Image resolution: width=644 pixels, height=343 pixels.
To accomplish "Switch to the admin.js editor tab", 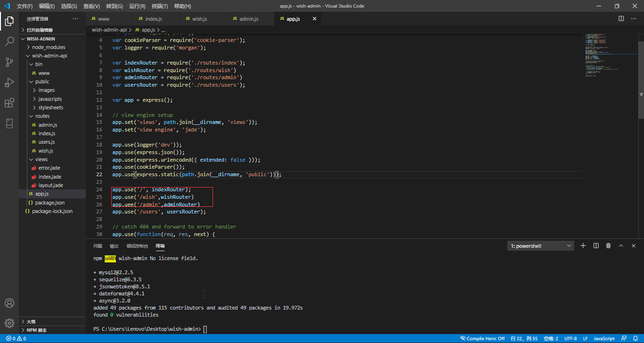I will 251,19.
